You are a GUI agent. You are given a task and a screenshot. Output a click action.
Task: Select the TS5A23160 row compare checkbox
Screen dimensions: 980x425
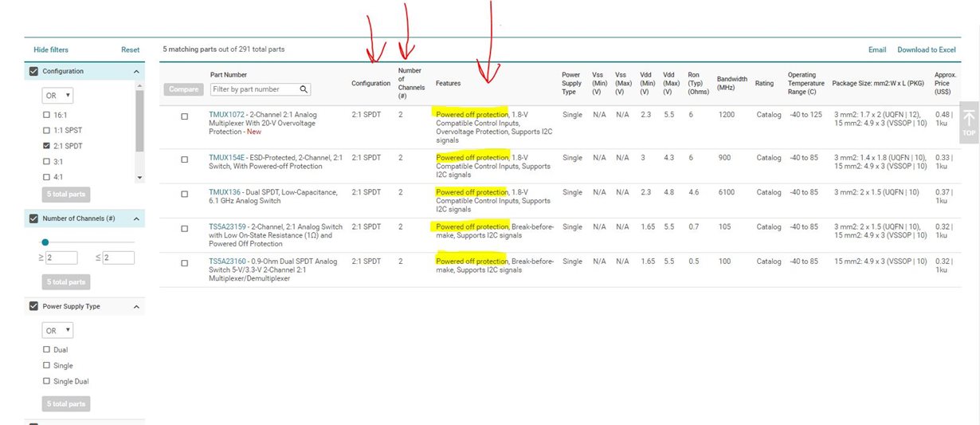click(x=185, y=262)
